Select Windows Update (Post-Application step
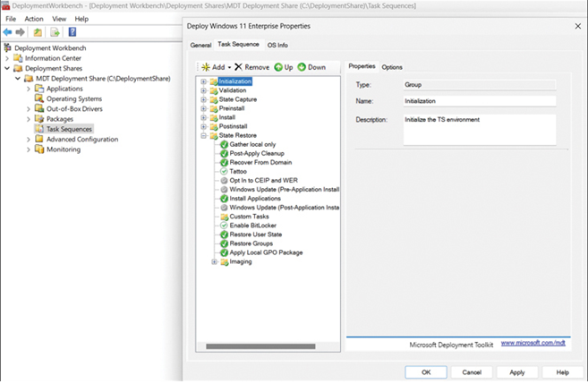This screenshot has height=384, width=588. point(285,208)
